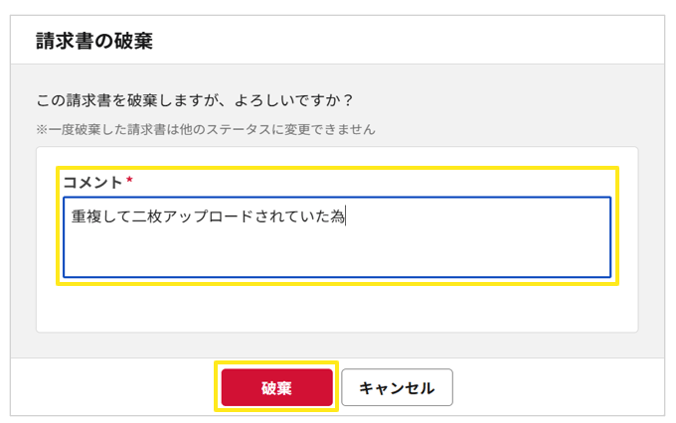The image size is (676, 423).
Task: Focus the コメント text area
Action: tap(336, 237)
